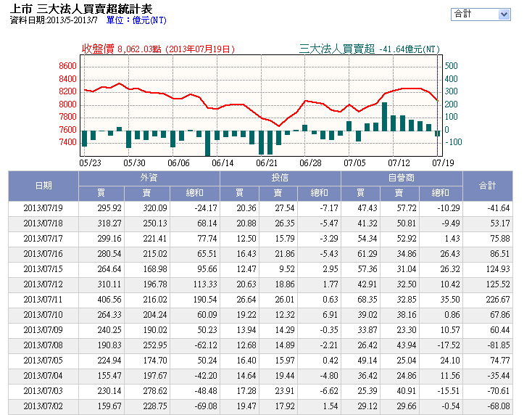Screen dimensions: 532x415
Task: Select the 2013/07/10 date cell
Action: click(43, 315)
